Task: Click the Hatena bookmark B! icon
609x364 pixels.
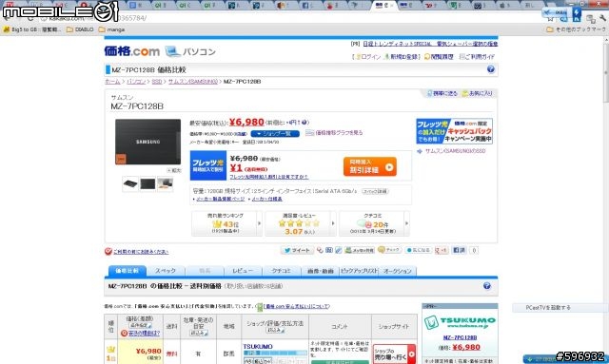Action: (x=329, y=250)
